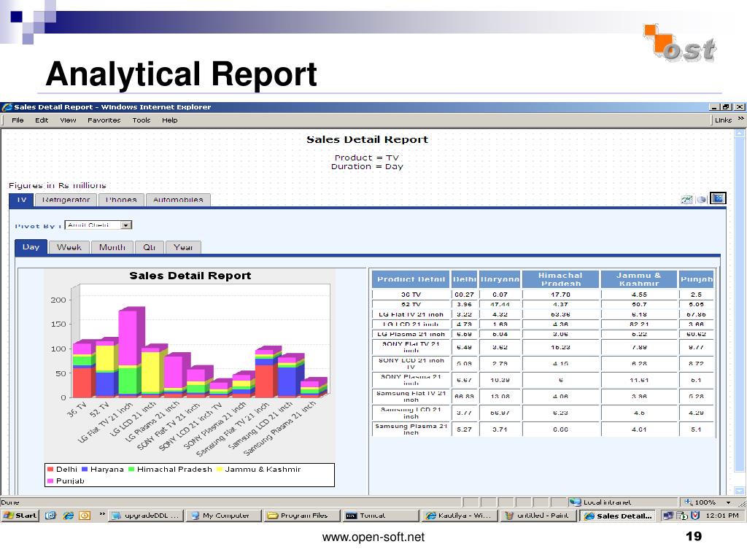Click the Himachal Pradesh column header

click(x=560, y=279)
